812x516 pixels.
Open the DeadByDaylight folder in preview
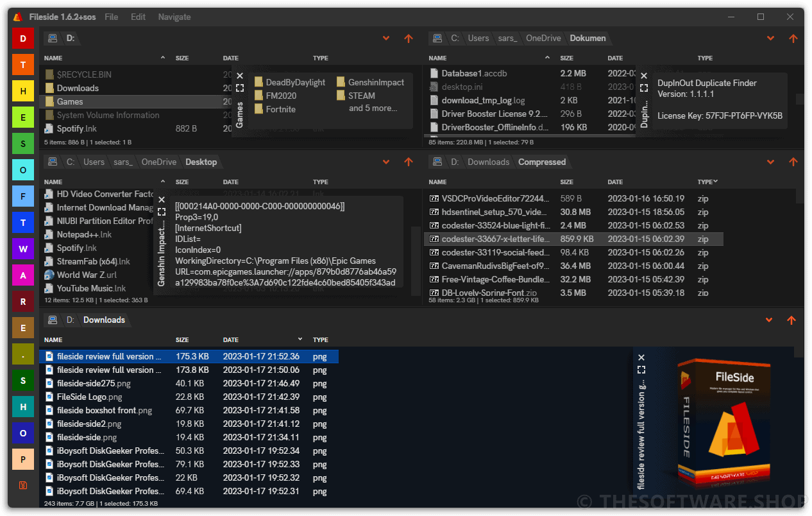tap(290, 82)
